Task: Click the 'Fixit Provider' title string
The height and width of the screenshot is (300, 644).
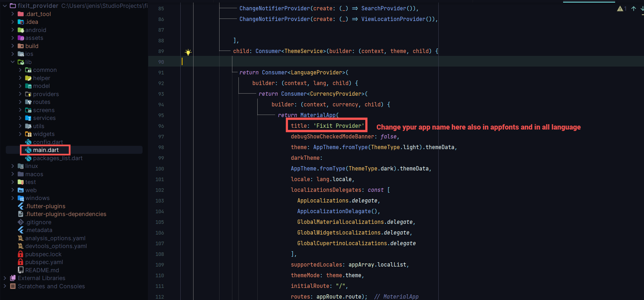Action: 339,126
